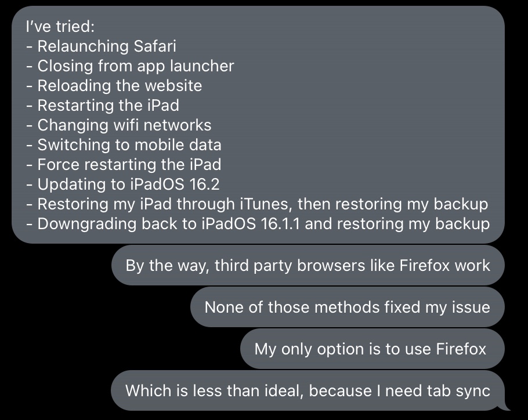The height and width of the screenshot is (420, 528).
Task: Select "Downgrading back to iPadOS 16.1.1" line
Action: (258, 224)
